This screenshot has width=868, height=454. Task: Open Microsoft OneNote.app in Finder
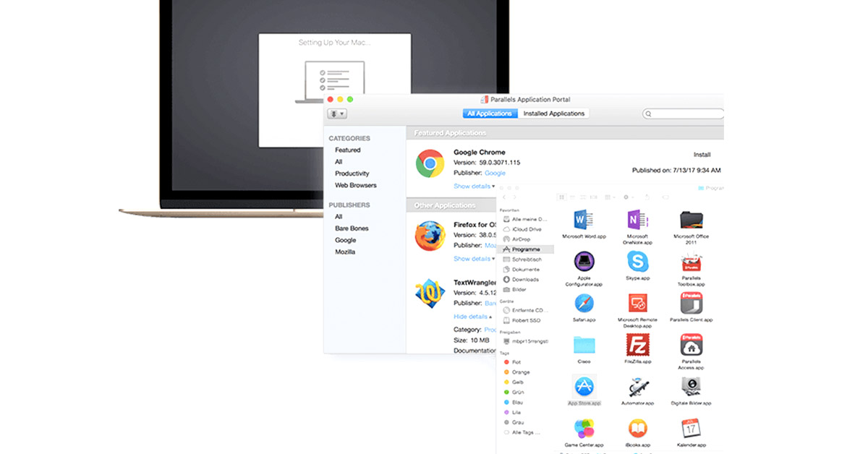[638, 219]
